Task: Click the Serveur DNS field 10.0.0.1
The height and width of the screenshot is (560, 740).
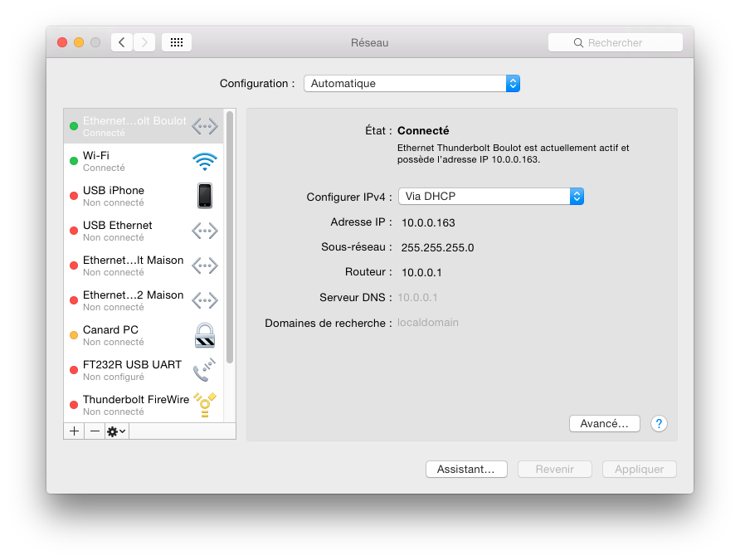Action: point(417,298)
